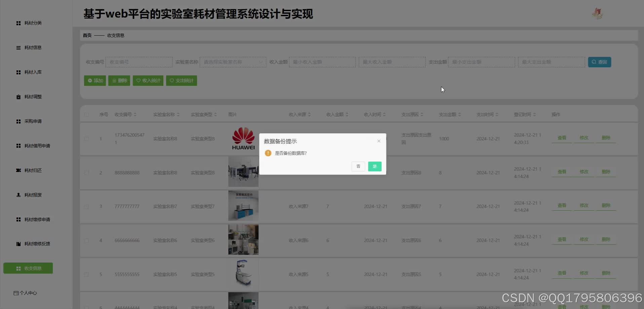644x309 pixels.
Task: Click the 收入金额 column sort arrows
Action: click(x=348, y=114)
